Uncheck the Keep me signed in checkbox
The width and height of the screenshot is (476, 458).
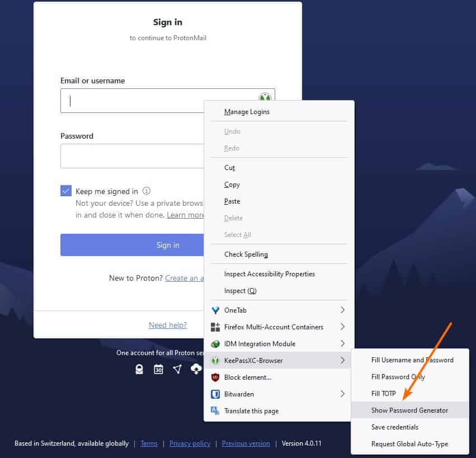[65, 191]
